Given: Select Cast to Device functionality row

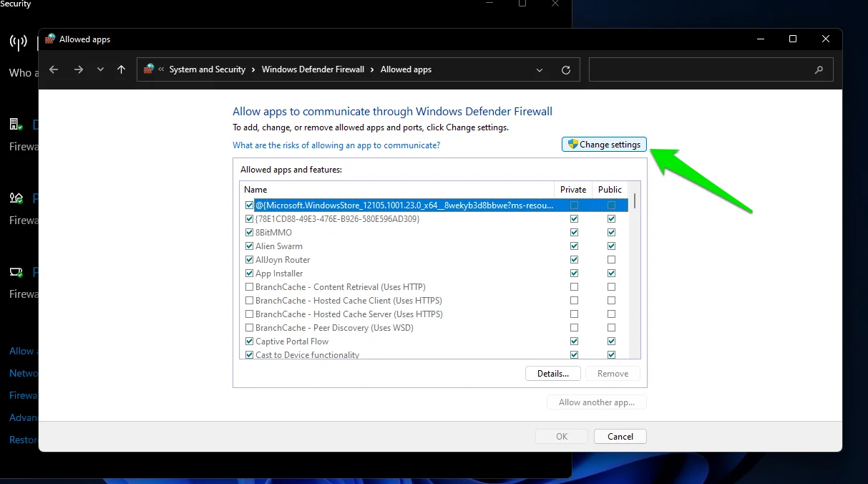Looking at the screenshot, I should click(x=434, y=354).
